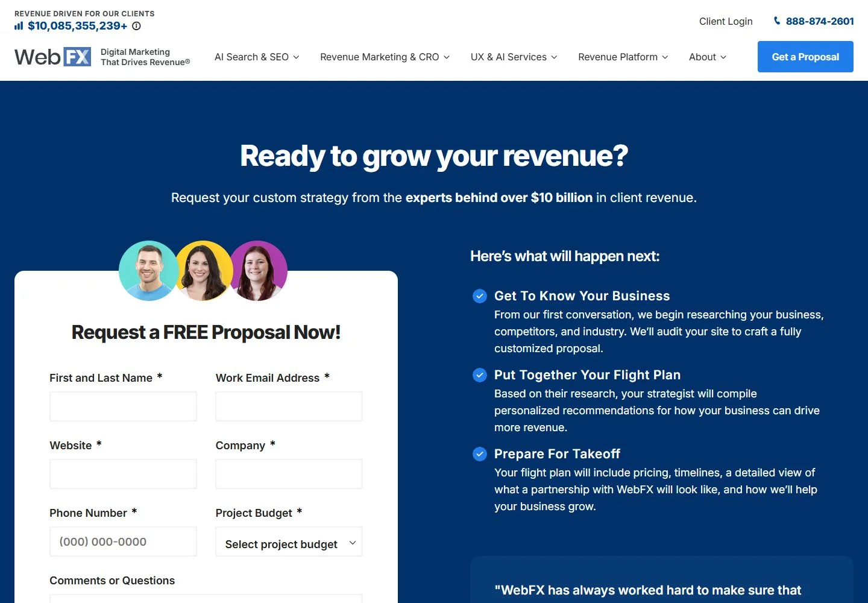Click the Get a Proposal button
This screenshot has width=868, height=603.
coord(805,57)
